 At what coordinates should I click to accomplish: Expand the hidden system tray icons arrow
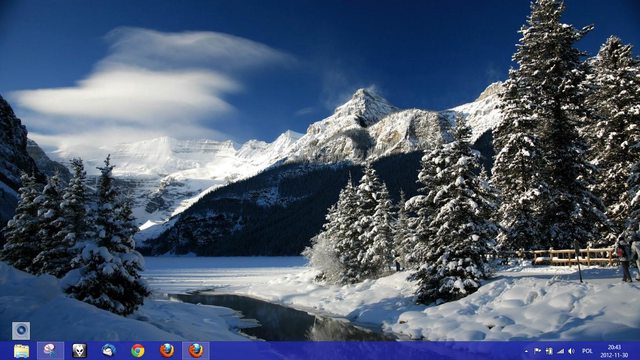point(526,351)
